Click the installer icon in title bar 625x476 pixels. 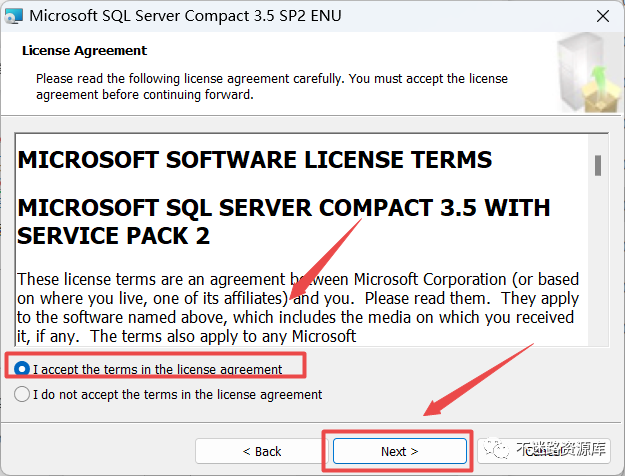point(13,16)
